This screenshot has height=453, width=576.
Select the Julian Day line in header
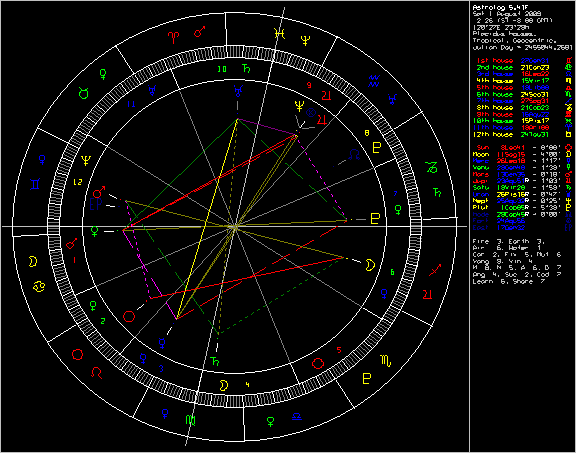click(x=522, y=47)
